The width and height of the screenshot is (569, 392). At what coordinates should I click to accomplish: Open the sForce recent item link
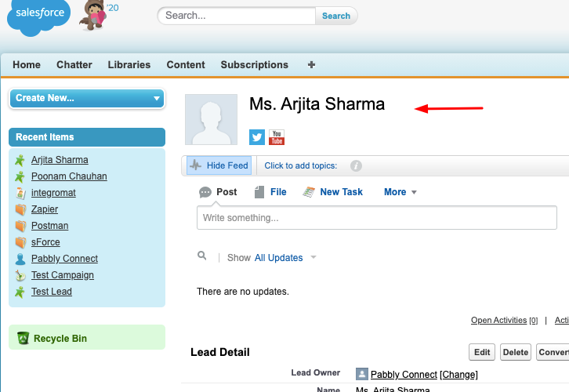45,242
